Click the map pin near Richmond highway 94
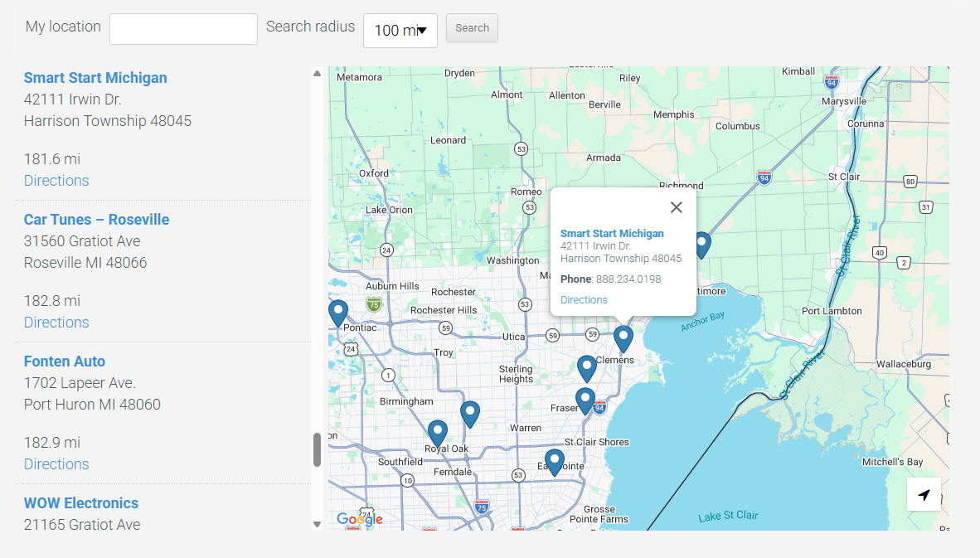Screen dimensions: 980x558 pyautogui.click(x=702, y=245)
